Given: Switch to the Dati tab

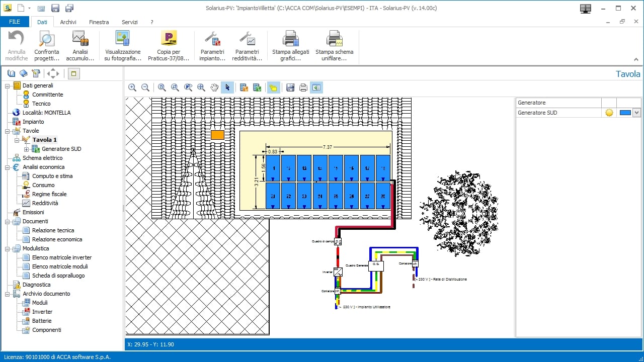Looking at the screenshot, I should coord(43,22).
